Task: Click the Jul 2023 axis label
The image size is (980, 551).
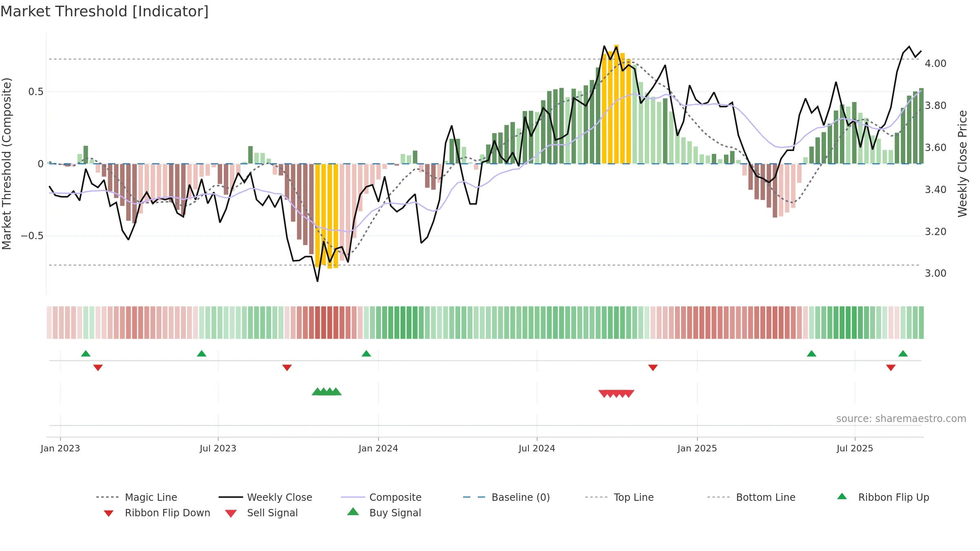Action: [x=218, y=449]
